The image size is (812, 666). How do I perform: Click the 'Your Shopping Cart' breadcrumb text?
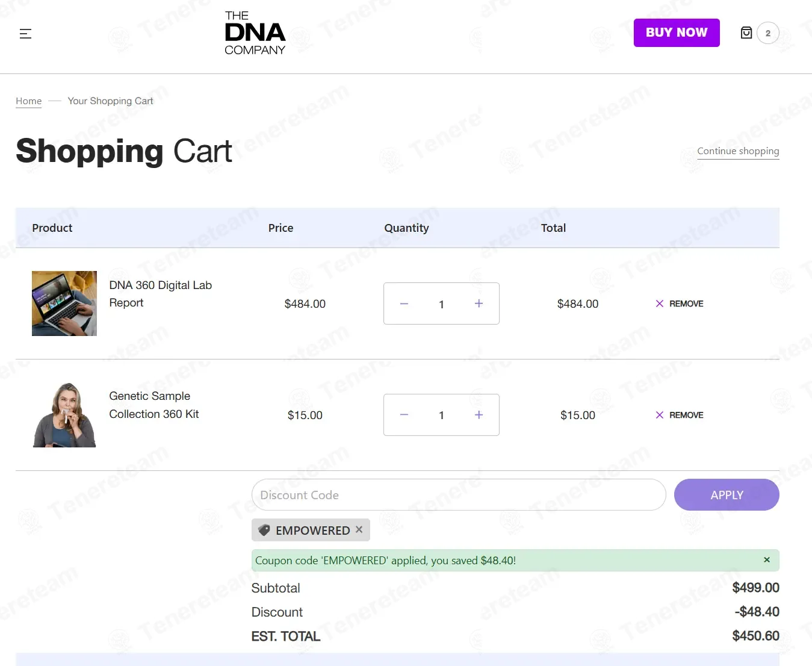click(110, 101)
